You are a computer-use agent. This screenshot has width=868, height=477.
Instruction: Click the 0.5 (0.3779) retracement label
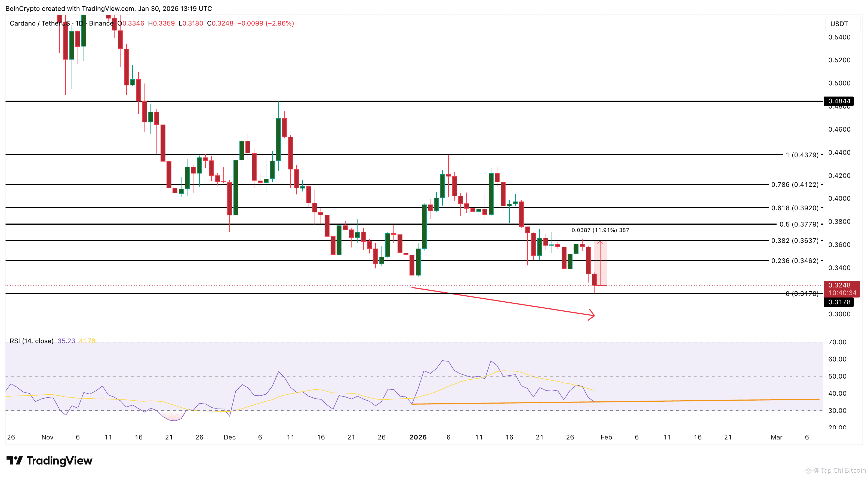(x=799, y=224)
